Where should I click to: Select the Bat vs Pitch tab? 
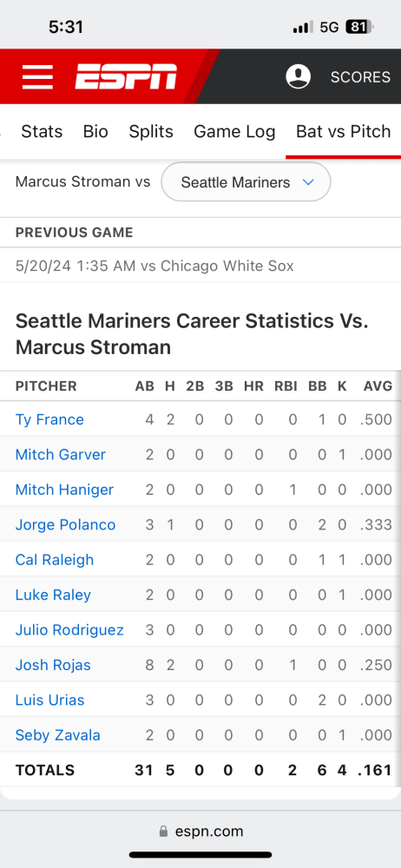click(344, 132)
